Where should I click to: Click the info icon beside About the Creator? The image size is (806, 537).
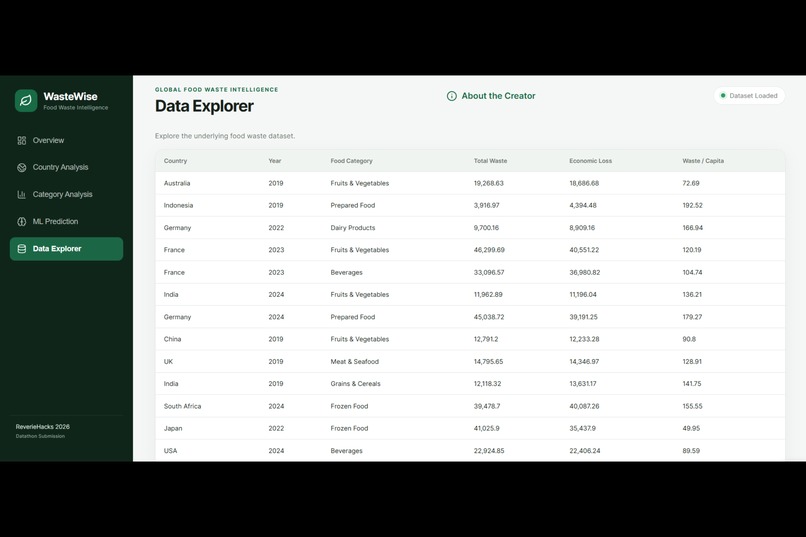451,96
